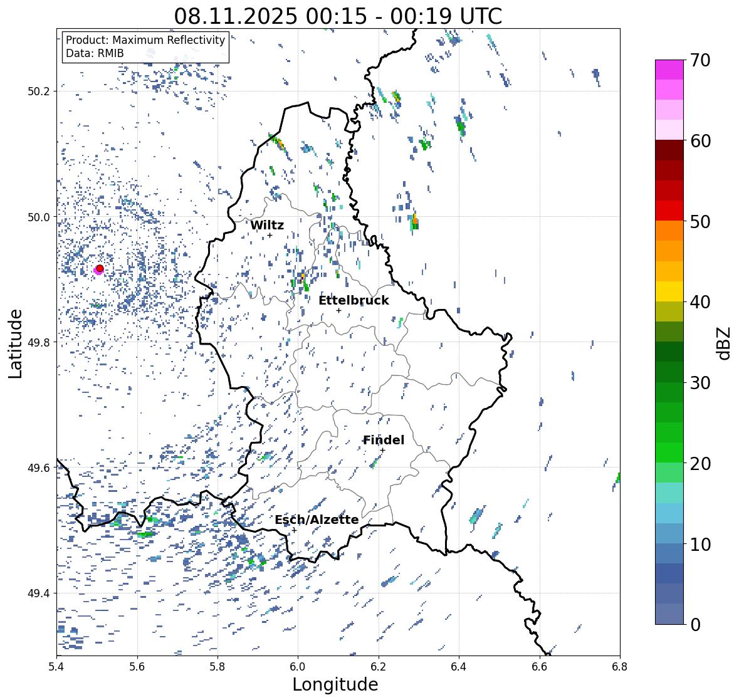
Task: Click the 40 value on colorbar
Action: coord(700,302)
